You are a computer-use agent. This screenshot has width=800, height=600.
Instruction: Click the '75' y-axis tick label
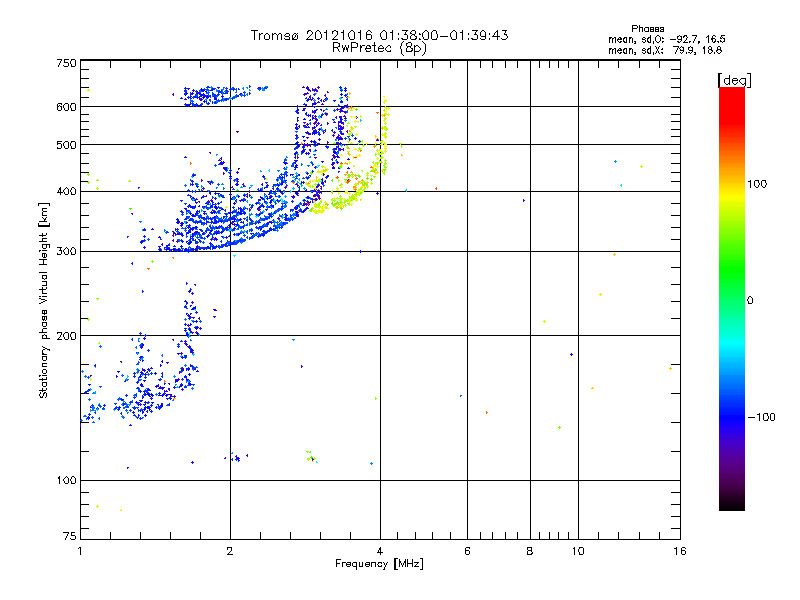click(x=70, y=536)
